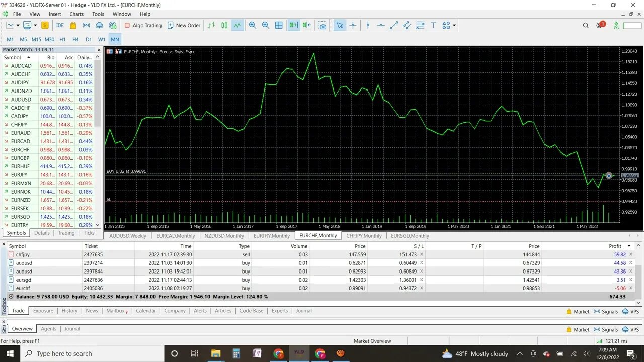
Task: Open the Details tab in Market Watch
Action: [x=42, y=233]
